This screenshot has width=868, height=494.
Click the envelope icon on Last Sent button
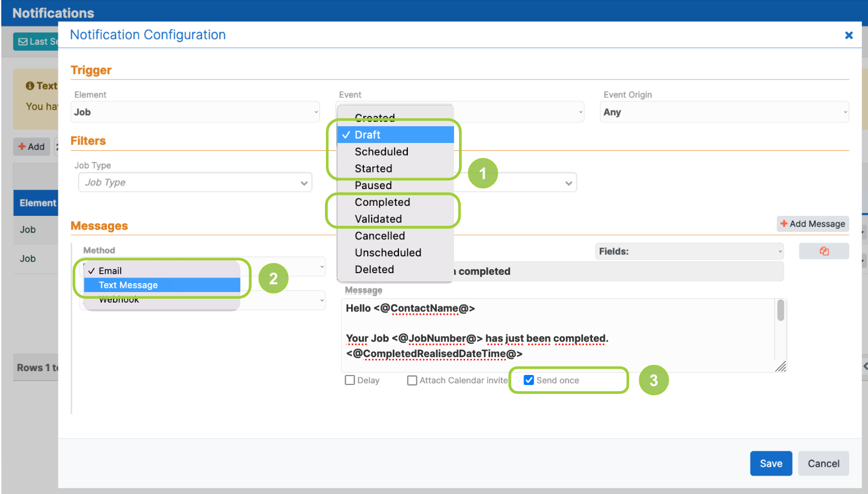[22, 42]
